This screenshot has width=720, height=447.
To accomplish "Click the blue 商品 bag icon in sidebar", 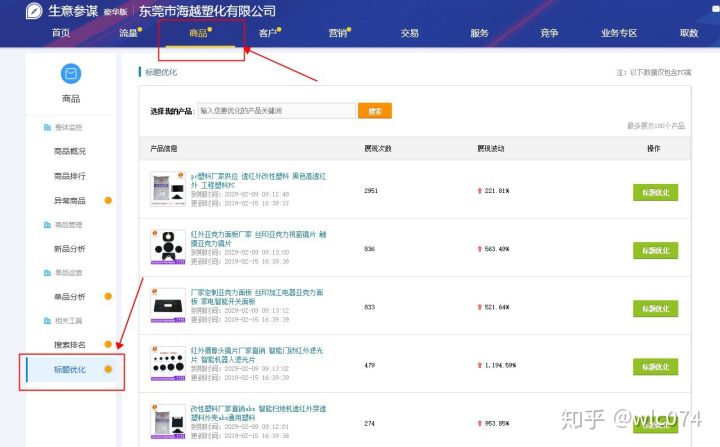I will [x=71, y=74].
